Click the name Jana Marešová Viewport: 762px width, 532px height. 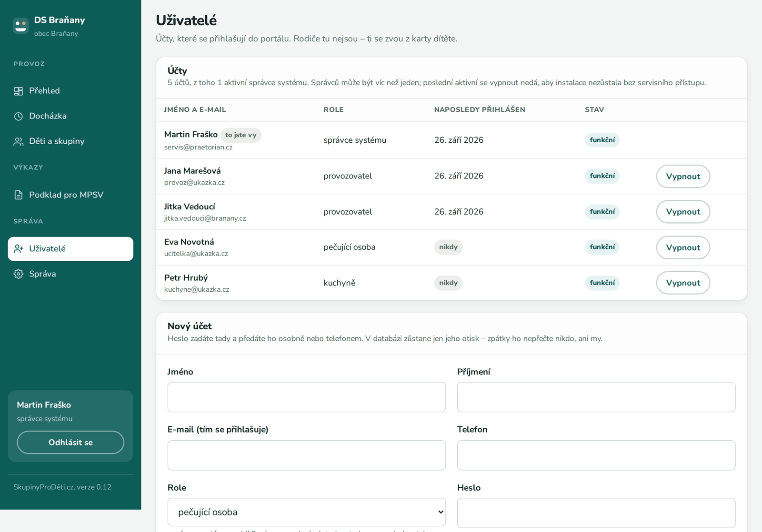(x=192, y=171)
